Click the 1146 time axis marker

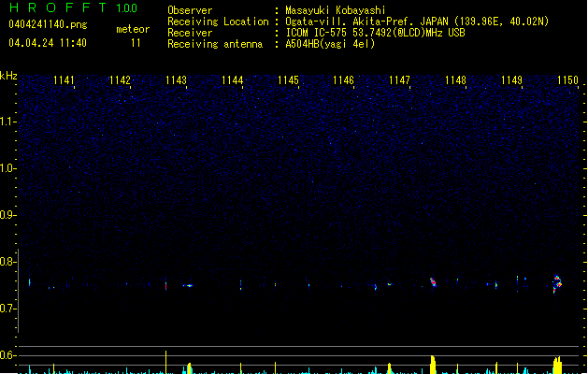[343, 80]
